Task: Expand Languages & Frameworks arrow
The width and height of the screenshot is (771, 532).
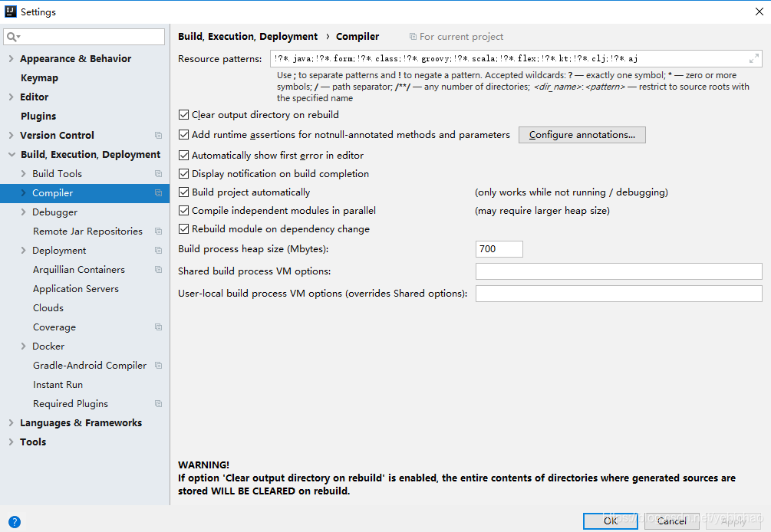Action: (x=11, y=422)
